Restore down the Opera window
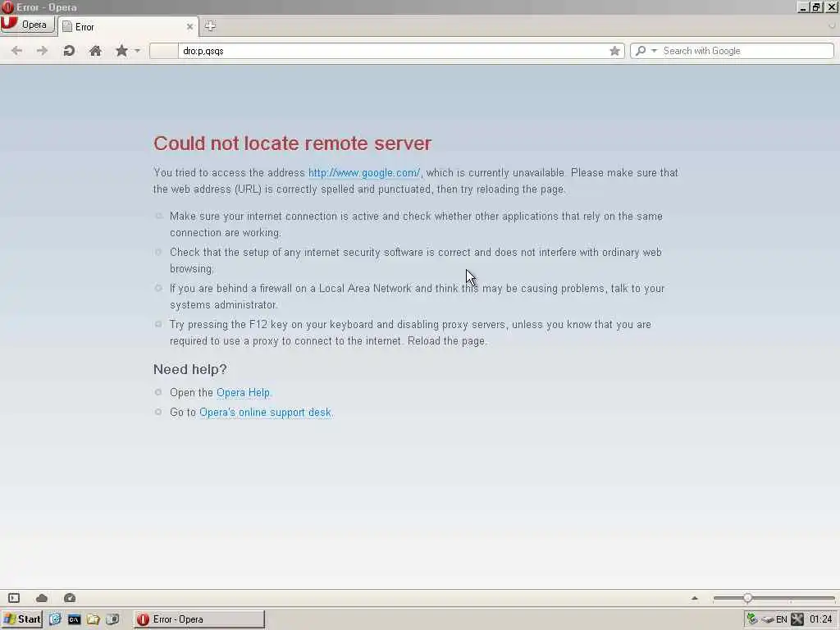This screenshot has height=630, width=840. (x=816, y=7)
